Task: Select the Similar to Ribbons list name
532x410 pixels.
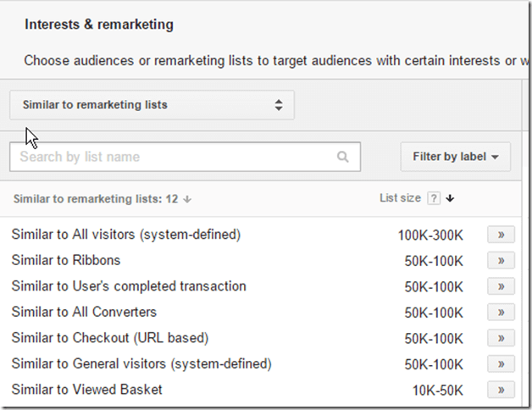Action: pyautogui.click(x=66, y=260)
